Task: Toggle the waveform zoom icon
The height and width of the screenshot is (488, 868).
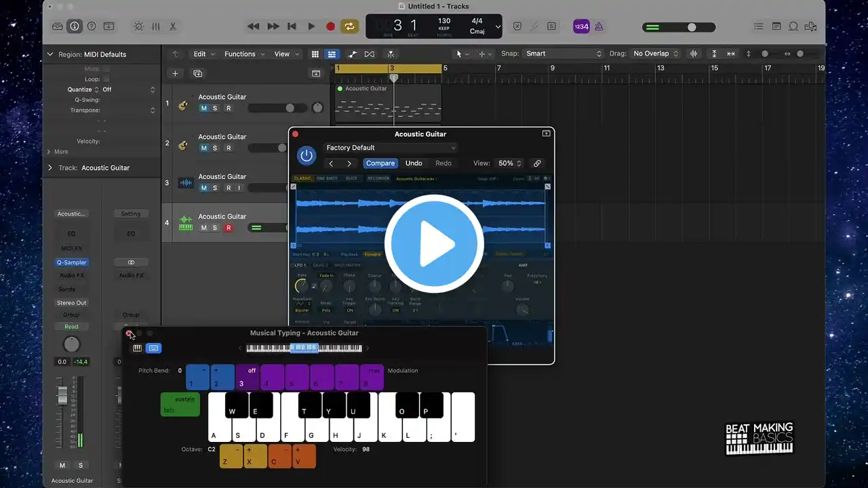Action: [x=694, y=54]
